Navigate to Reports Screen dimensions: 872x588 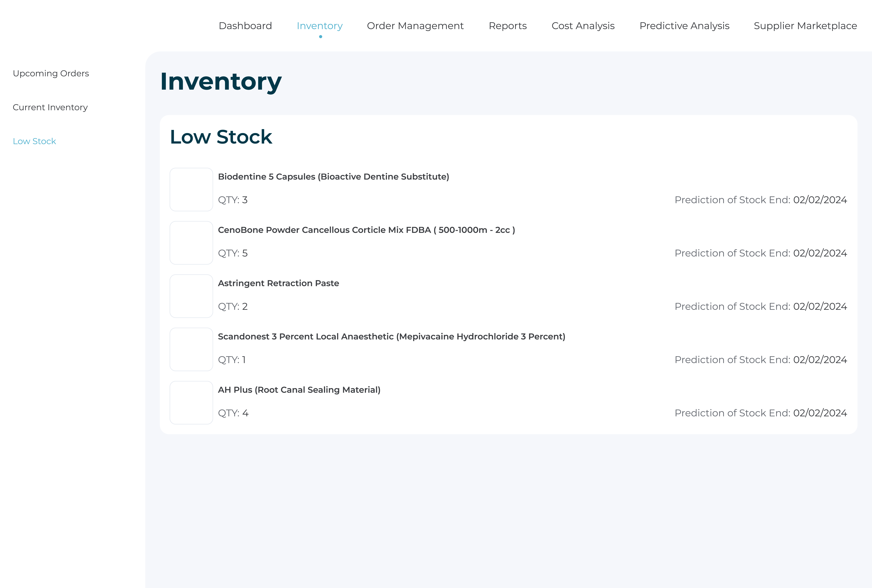tap(508, 25)
